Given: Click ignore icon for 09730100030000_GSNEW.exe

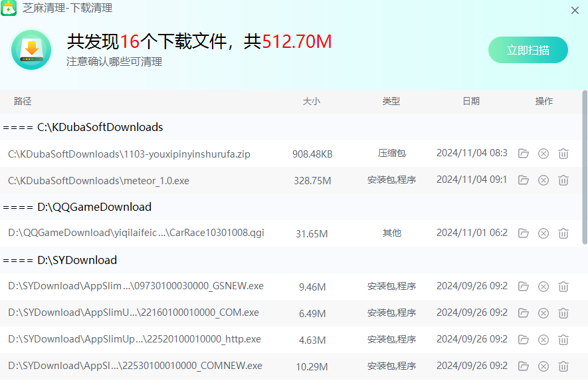Looking at the screenshot, I should [x=543, y=287].
